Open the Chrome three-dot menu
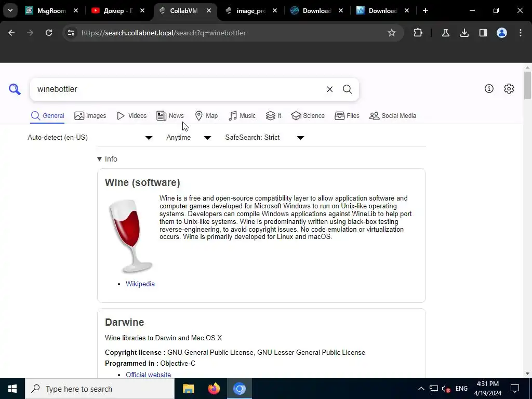 point(521,33)
